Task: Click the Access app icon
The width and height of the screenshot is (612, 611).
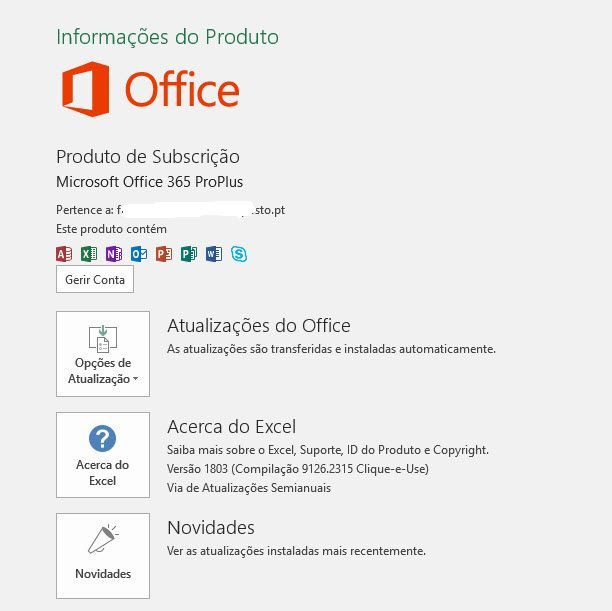Action: [x=64, y=254]
